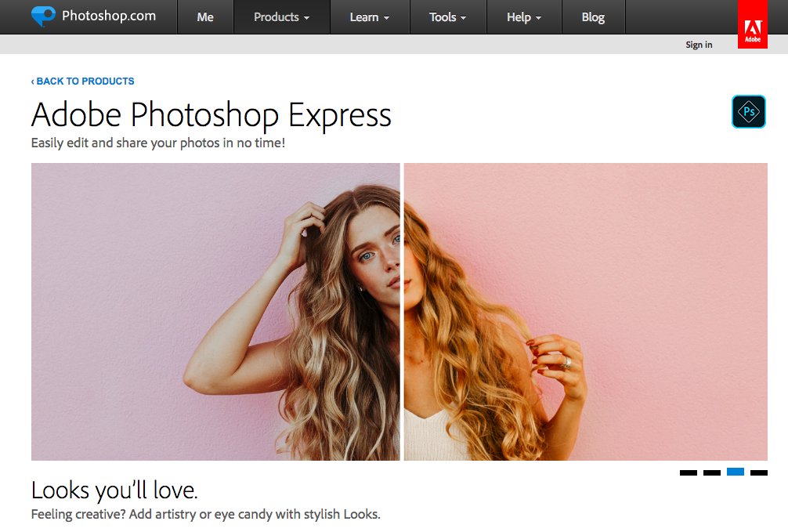Go to the Blog page
The width and height of the screenshot is (788, 532).
tap(593, 17)
